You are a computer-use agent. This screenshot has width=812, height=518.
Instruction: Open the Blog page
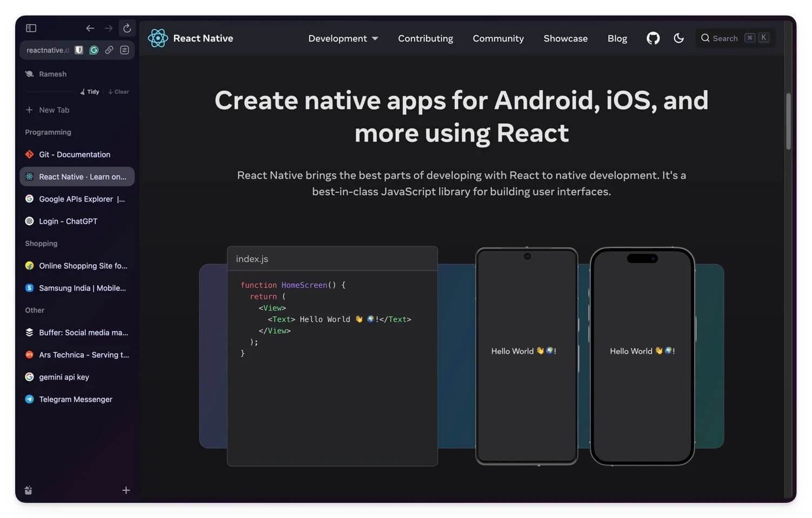coord(617,38)
